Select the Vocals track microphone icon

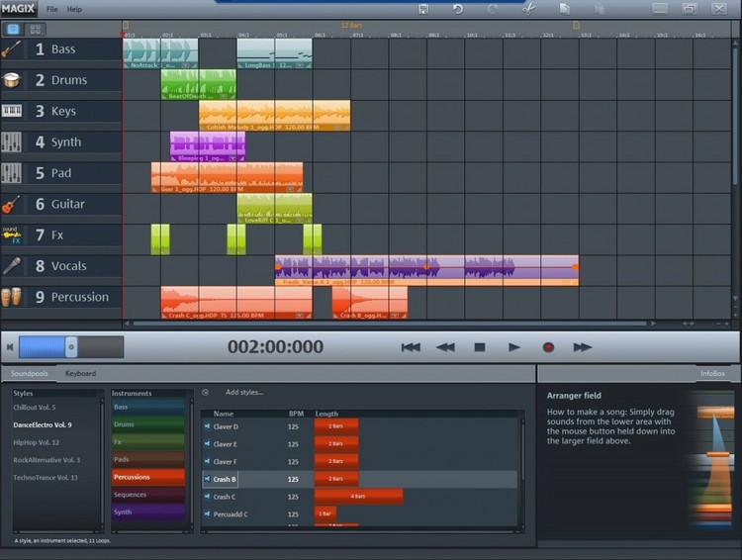pyautogui.click(x=12, y=266)
